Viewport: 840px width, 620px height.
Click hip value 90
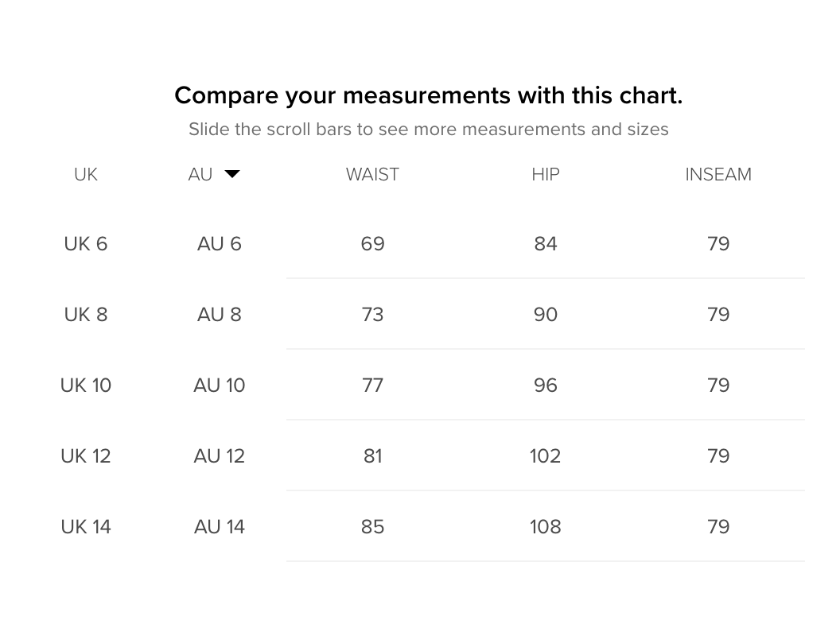(x=546, y=315)
